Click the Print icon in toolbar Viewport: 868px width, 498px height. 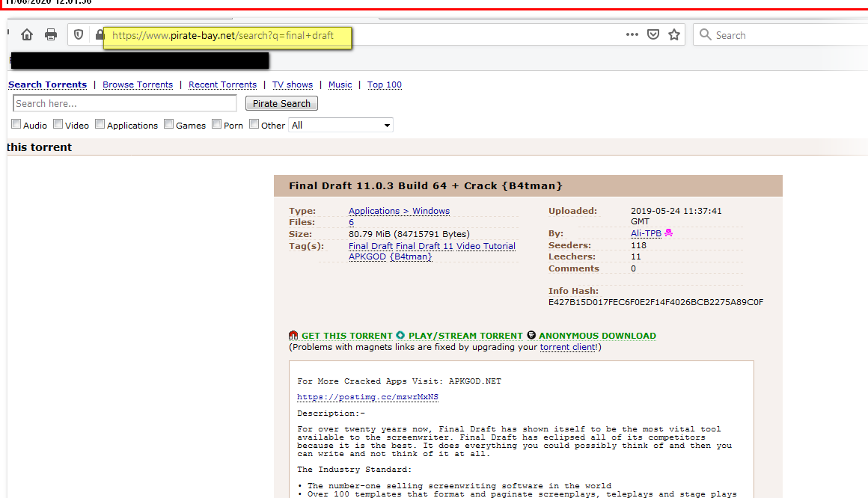(51, 34)
